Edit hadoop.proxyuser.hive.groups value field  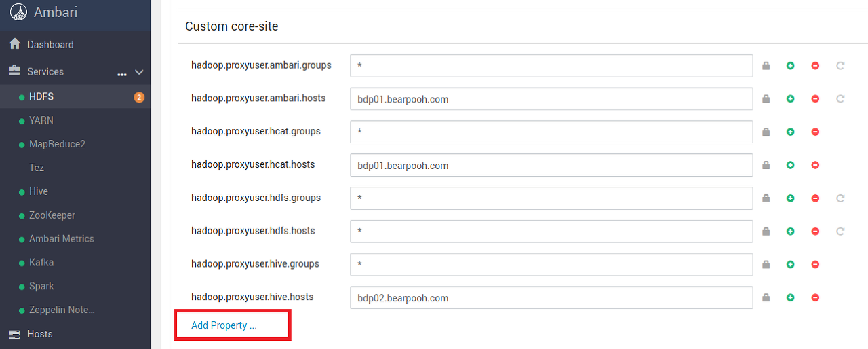pos(551,264)
